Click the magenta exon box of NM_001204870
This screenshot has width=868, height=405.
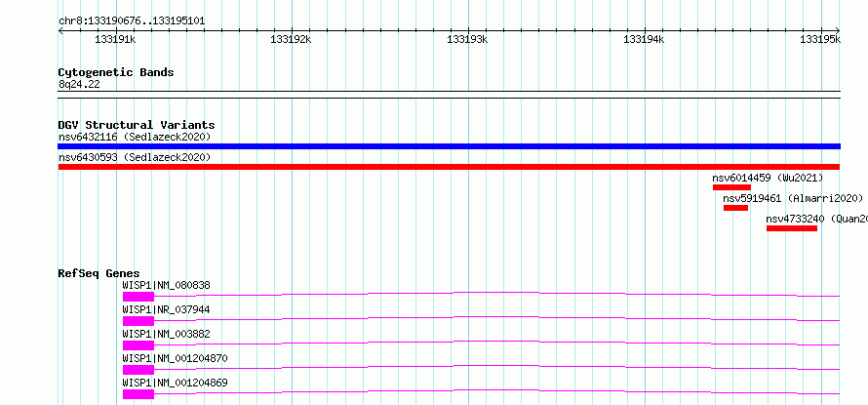(138, 370)
